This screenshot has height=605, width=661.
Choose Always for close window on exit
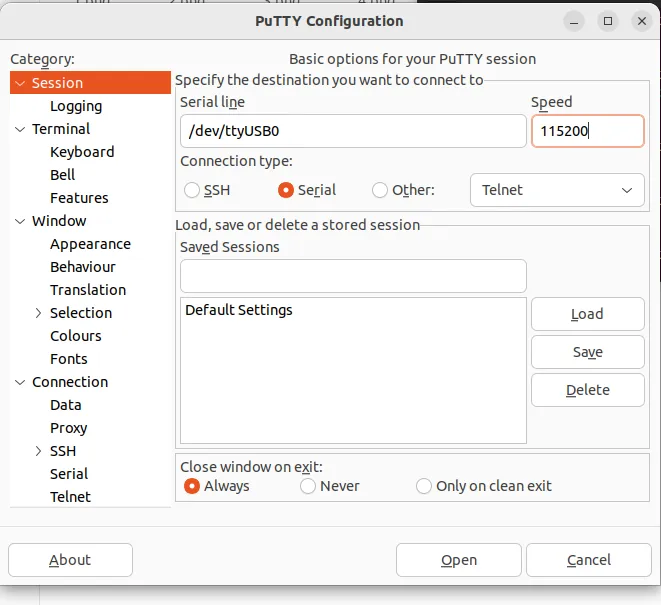coord(191,486)
